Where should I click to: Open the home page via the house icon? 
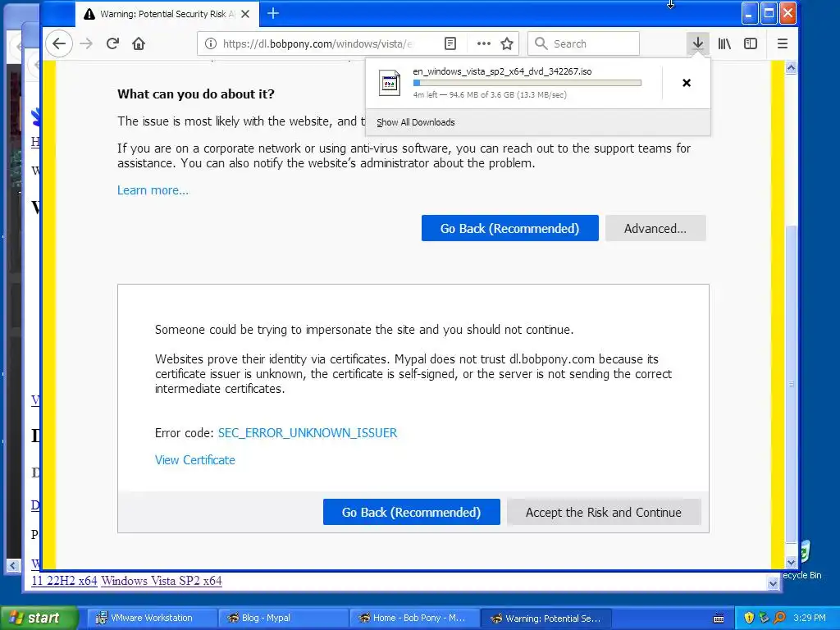pos(139,43)
